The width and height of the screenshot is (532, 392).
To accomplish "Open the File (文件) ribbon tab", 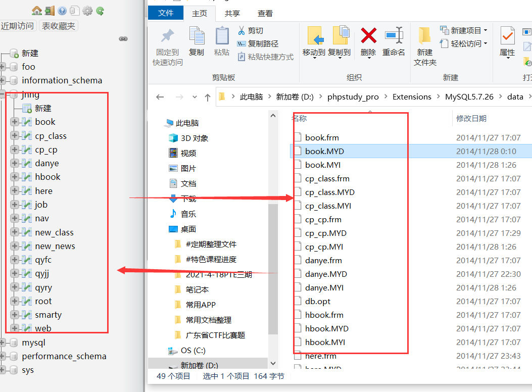I will click(166, 13).
